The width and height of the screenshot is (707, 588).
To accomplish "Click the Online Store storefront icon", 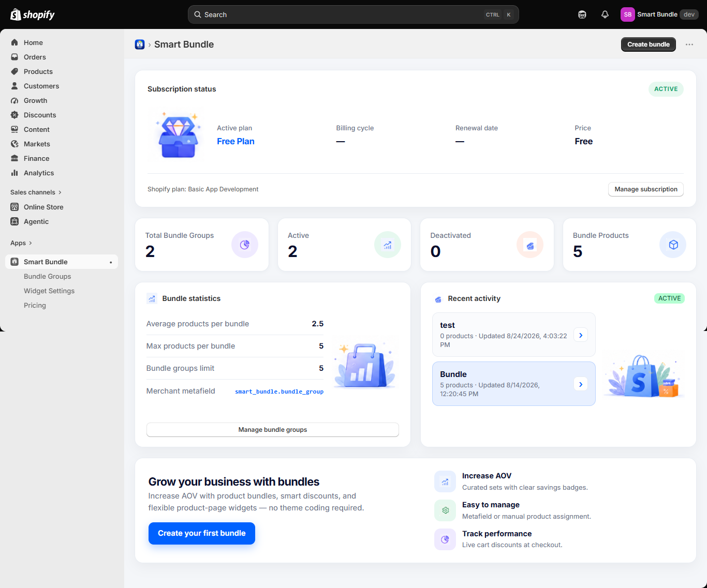I will (14, 207).
